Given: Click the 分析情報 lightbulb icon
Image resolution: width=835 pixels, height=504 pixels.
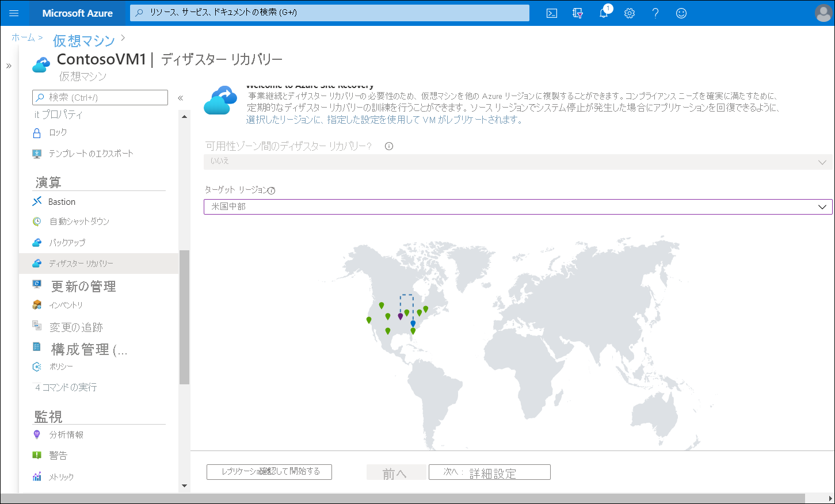Looking at the screenshot, I should coord(37,434).
